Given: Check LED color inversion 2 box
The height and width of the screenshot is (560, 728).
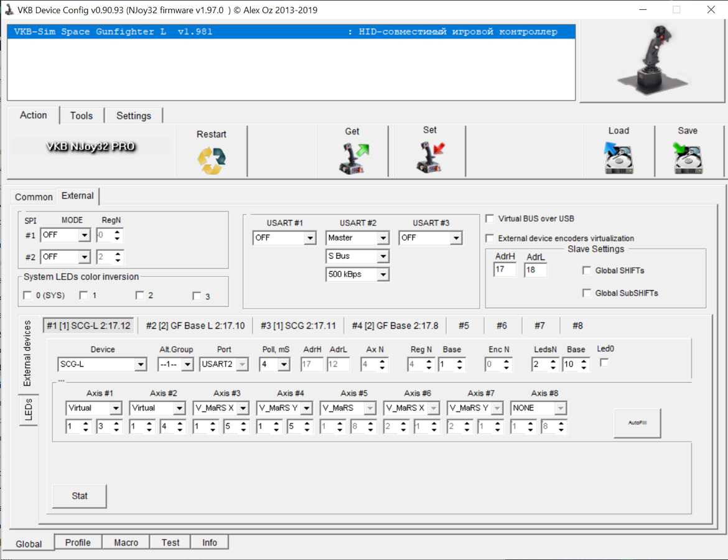Looking at the screenshot, I should (140, 296).
